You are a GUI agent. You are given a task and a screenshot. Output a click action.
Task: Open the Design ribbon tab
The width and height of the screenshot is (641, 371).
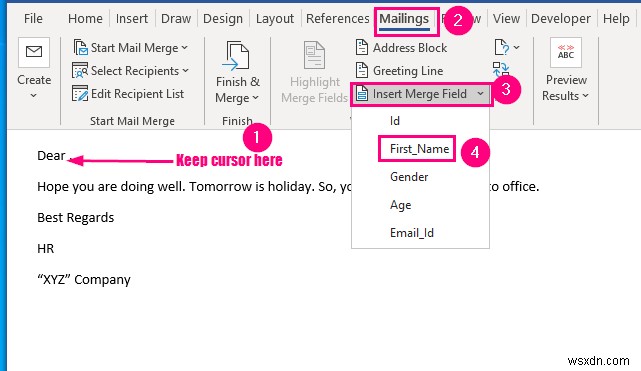[x=223, y=18]
